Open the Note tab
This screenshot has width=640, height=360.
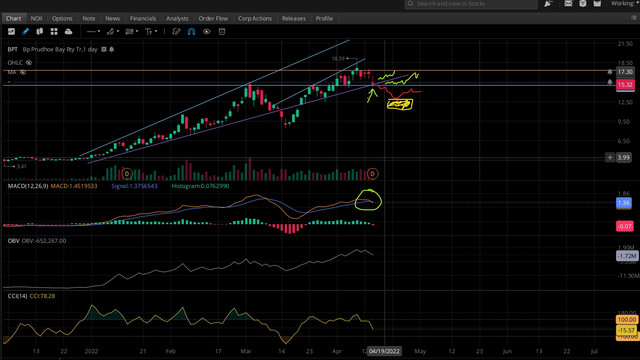pyautogui.click(x=89, y=18)
